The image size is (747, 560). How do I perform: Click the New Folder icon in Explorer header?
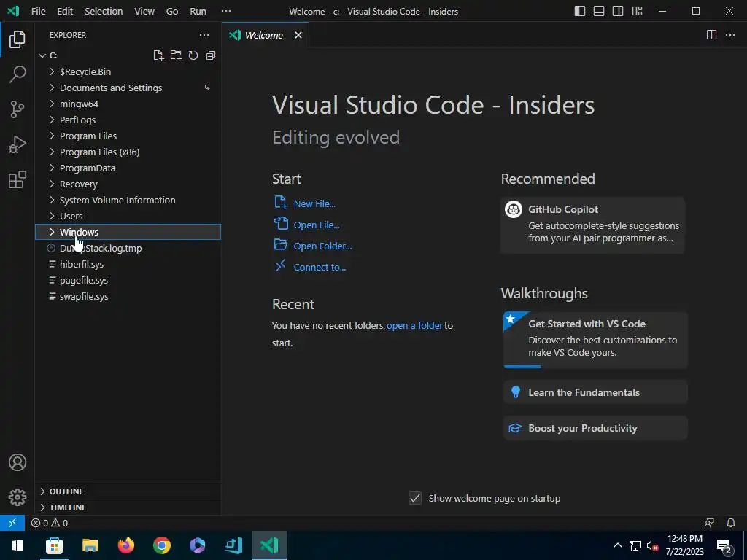click(176, 55)
